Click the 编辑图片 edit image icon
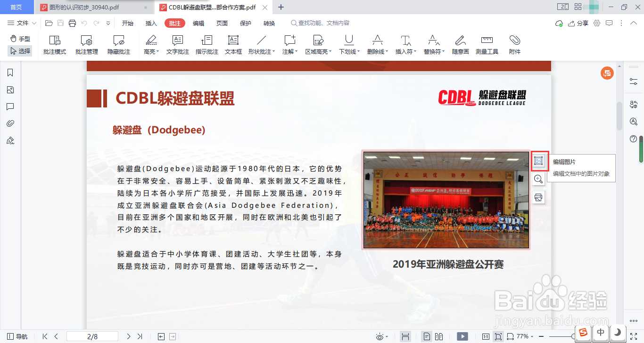This screenshot has width=644, height=343. pyautogui.click(x=538, y=161)
